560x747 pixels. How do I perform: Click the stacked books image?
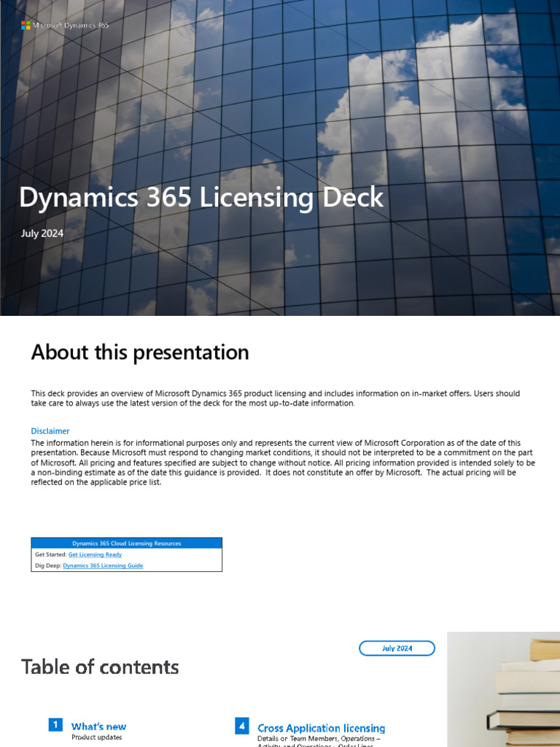coord(503,689)
